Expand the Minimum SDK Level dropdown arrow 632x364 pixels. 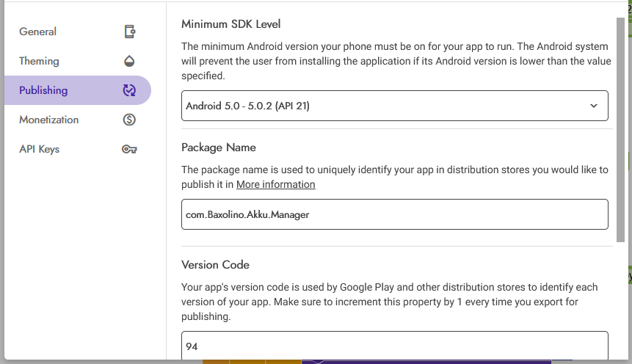(x=594, y=106)
